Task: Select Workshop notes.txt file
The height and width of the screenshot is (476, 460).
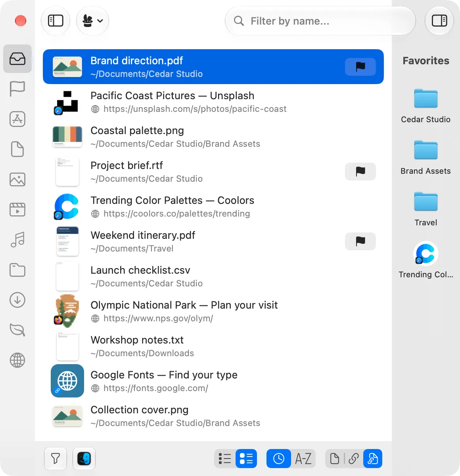Action: point(213,346)
